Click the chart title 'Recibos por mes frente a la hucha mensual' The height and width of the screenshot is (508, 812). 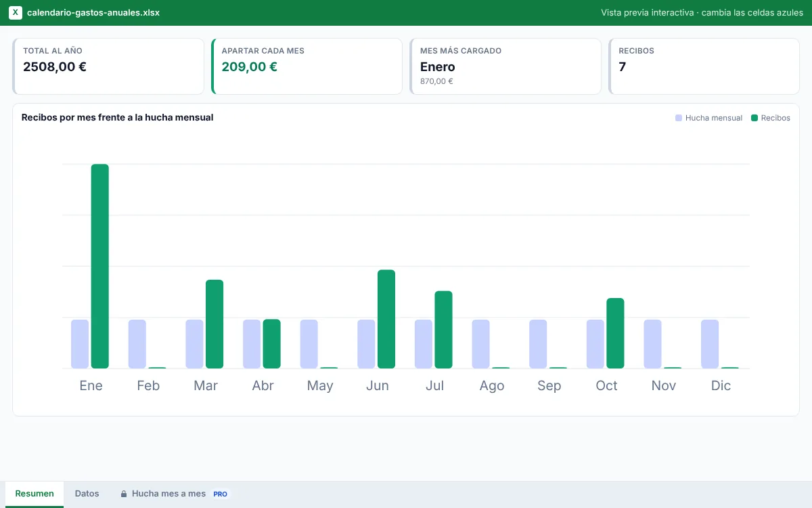tap(118, 117)
